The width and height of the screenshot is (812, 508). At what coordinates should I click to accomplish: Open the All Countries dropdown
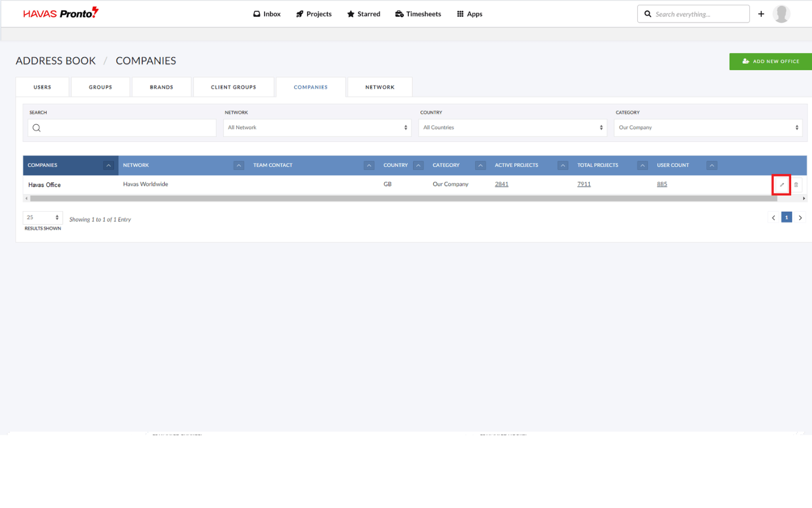[x=513, y=128]
